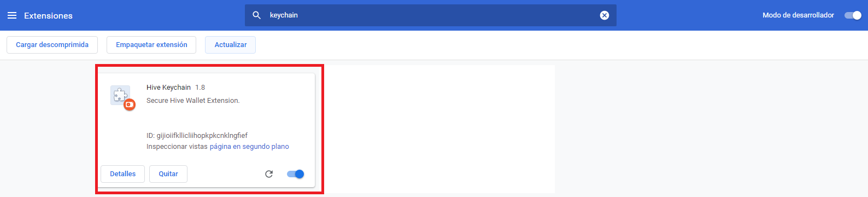Click the magnifier search icon
The image size is (868, 197).
pos(256,15)
